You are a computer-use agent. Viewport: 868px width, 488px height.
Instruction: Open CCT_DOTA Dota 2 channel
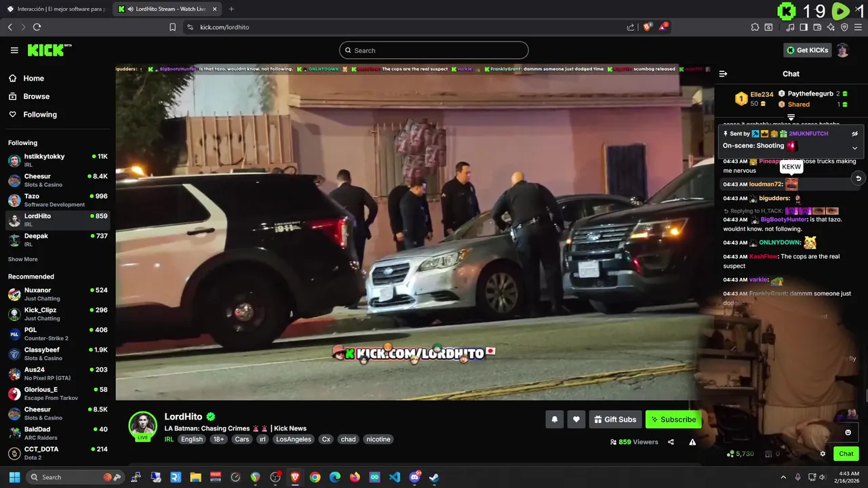[x=58, y=453]
